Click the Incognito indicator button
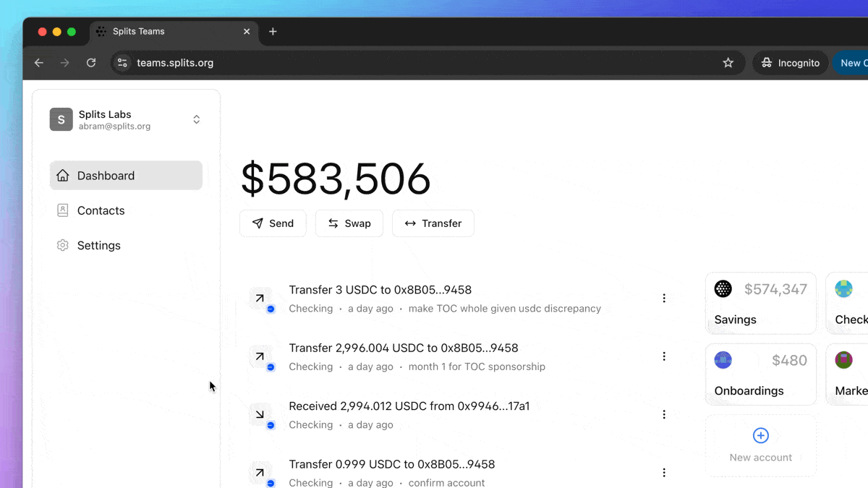This screenshot has width=868, height=488. pos(790,63)
